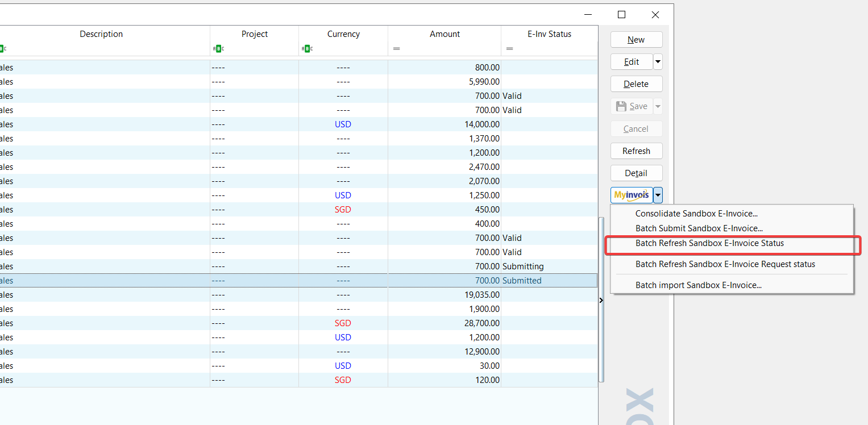Choose Batch Refresh Sandbox E-Invoice Request status
The image size is (868, 425).
tap(725, 264)
